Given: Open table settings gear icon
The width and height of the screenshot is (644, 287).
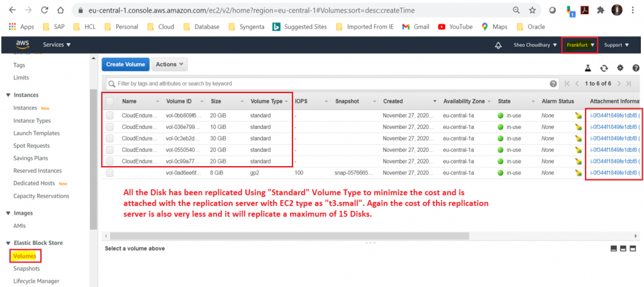Looking at the screenshot, I should coord(620,68).
